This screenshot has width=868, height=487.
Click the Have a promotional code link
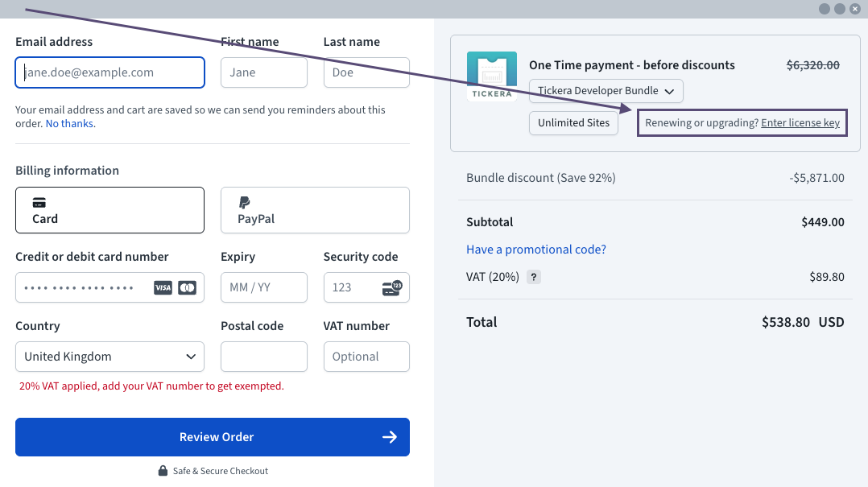click(536, 250)
